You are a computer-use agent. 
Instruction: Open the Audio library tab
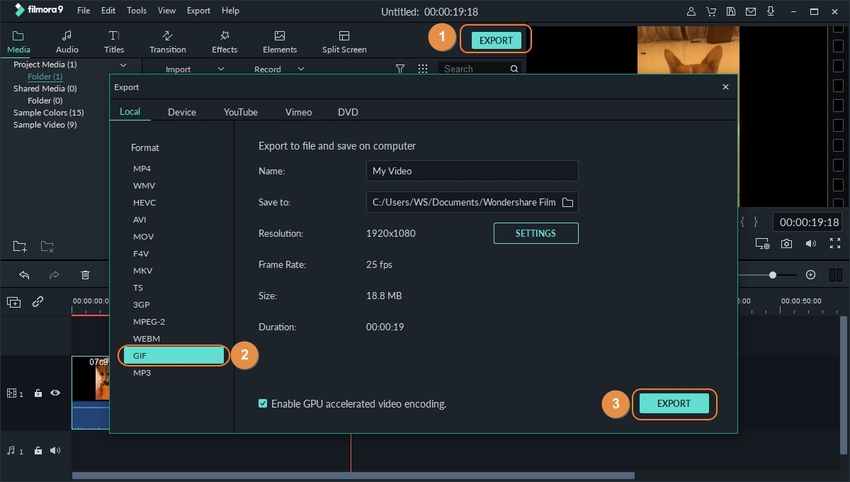click(67, 42)
